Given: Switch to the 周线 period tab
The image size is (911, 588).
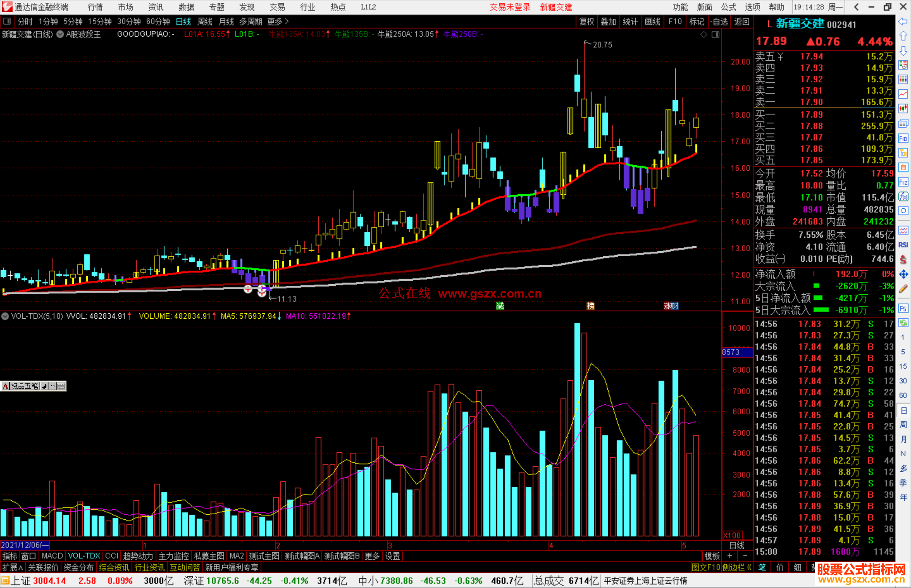Looking at the screenshot, I should click(x=205, y=21).
